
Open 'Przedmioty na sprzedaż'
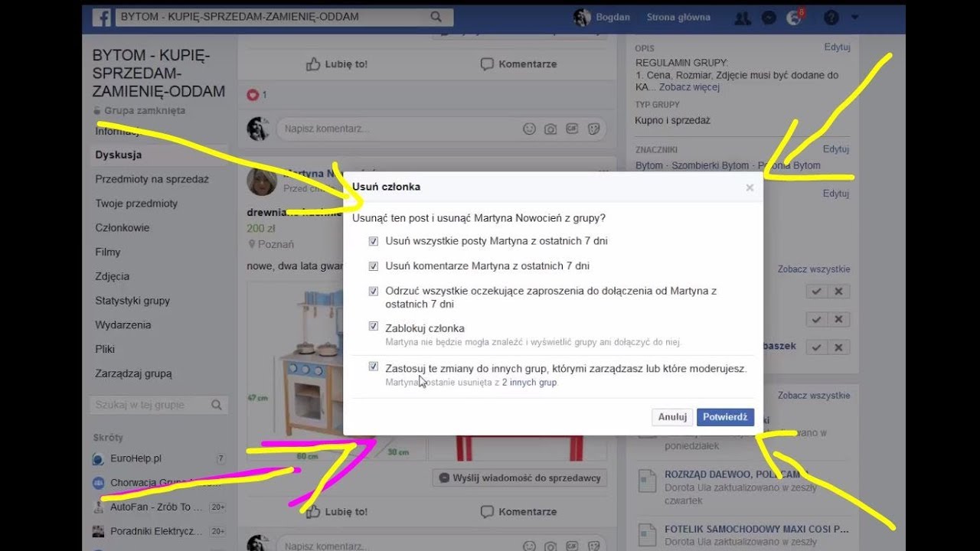[x=152, y=179]
